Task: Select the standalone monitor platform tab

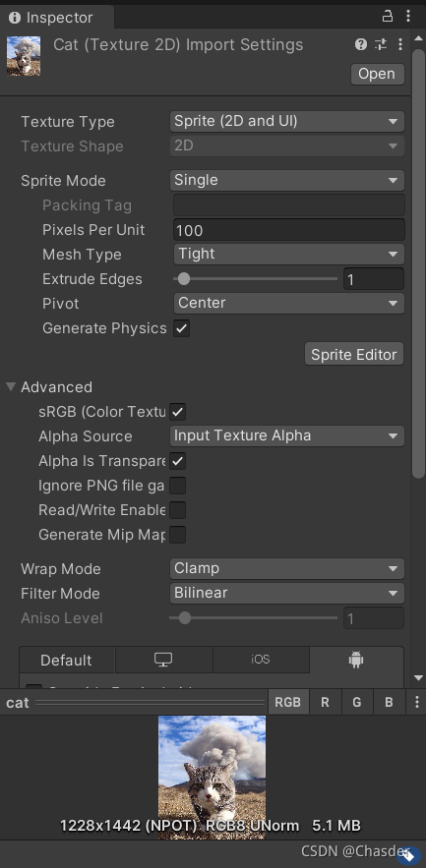Action: pyautogui.click(x=163, y=660)
